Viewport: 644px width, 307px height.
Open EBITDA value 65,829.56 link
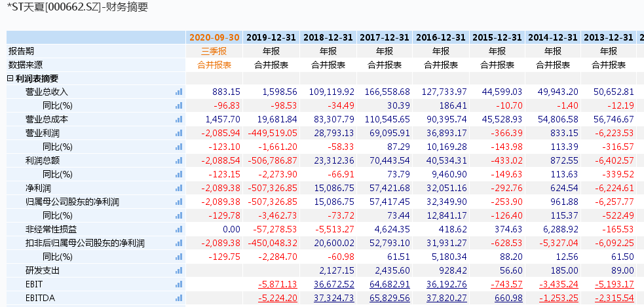pyautogui.click(x=390, y=298)
